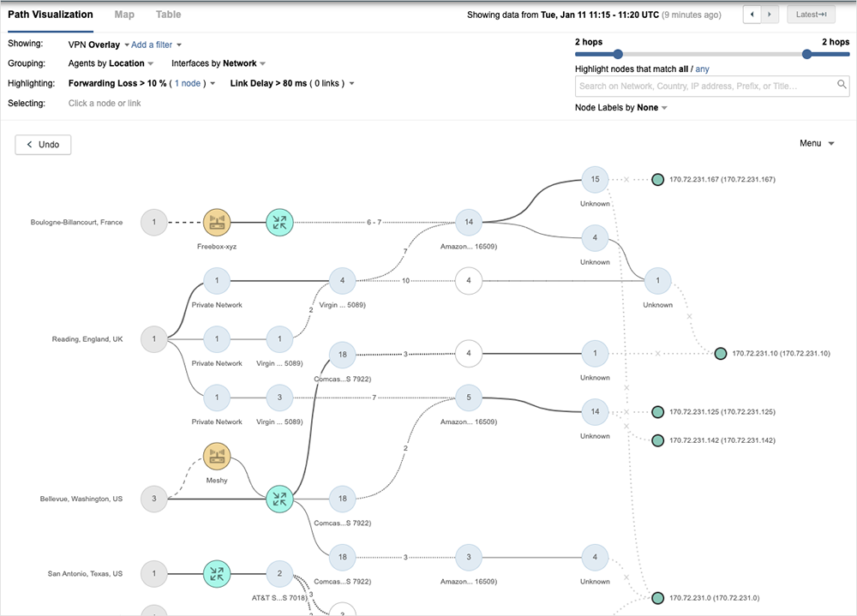Click the San Antonio VPN node icon
Image resolution: width=857 pixels, height=616 pixels.
coord(217,572)
